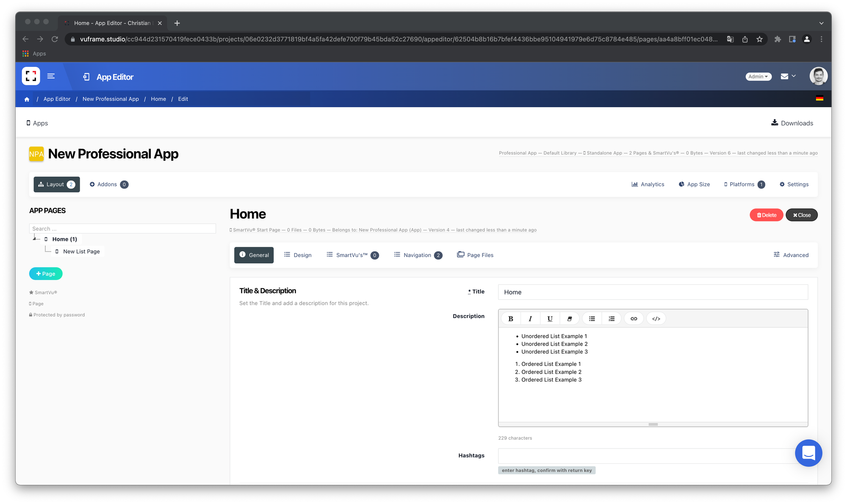Screen dimensions: 847x504
Task: Click the Apps link in subheader
Action: tap(37, 123)
